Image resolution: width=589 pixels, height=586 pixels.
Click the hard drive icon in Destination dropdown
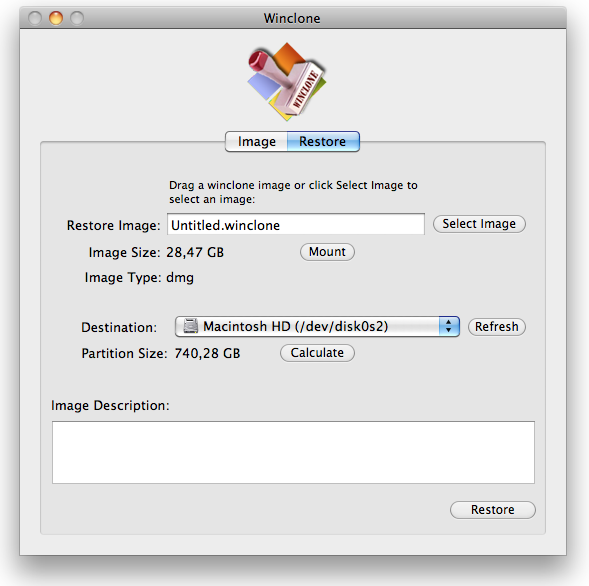pyautogui.click(x=190, y=326)
